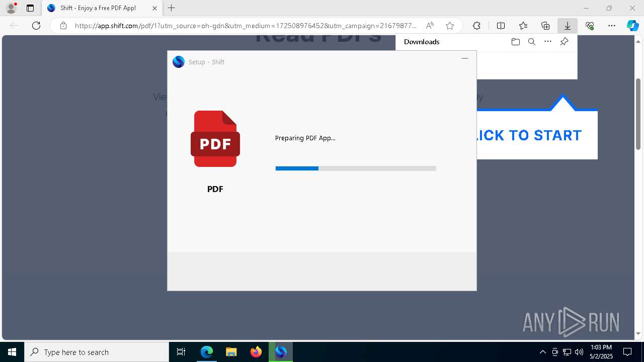Open Microsoft Edge from taskbar

207,352
